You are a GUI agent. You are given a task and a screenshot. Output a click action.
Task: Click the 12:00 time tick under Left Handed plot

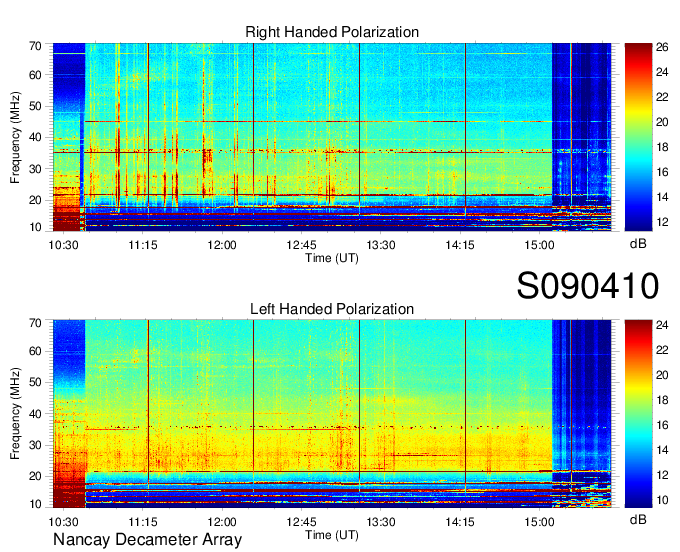click(x=222, y=522)
